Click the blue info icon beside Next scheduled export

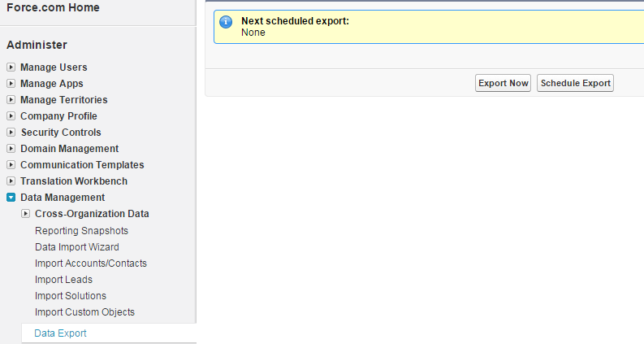(226, 22)
